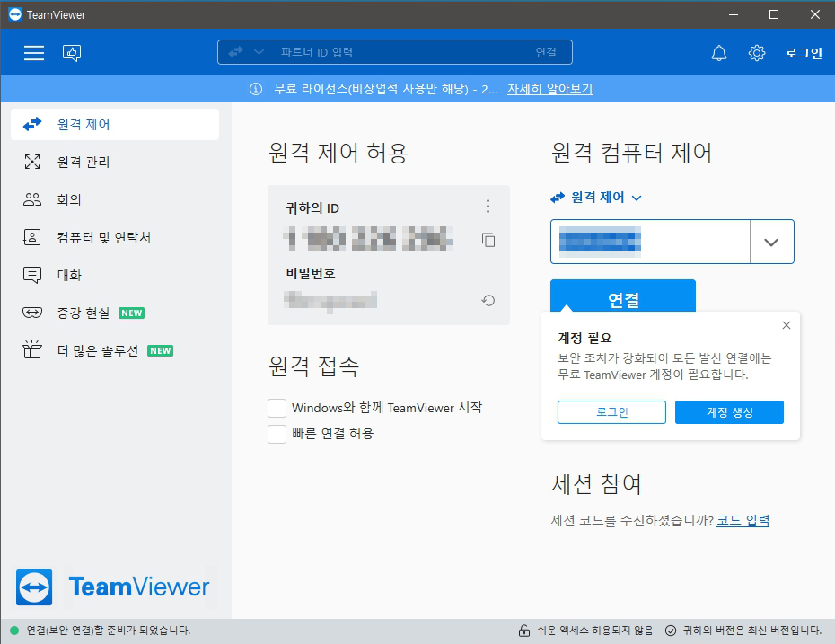
Task: Click the large blue 연결 button
Action: click(x=623, y=296)
